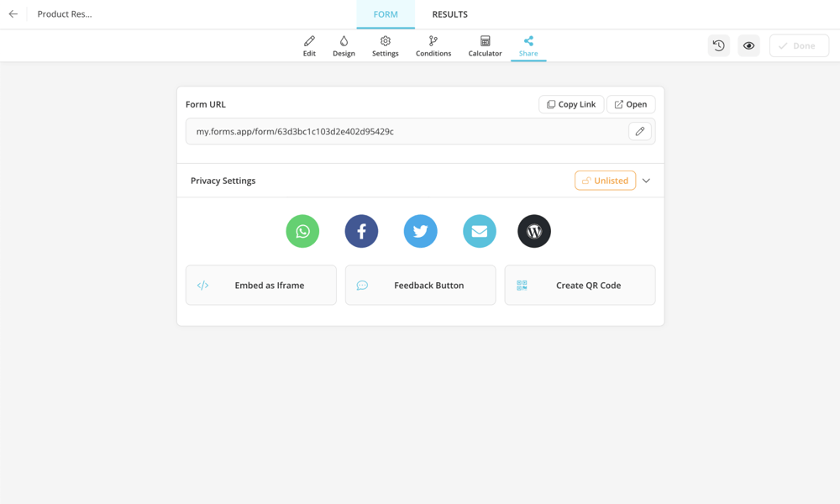Open the version history icon

coord(719,46)
